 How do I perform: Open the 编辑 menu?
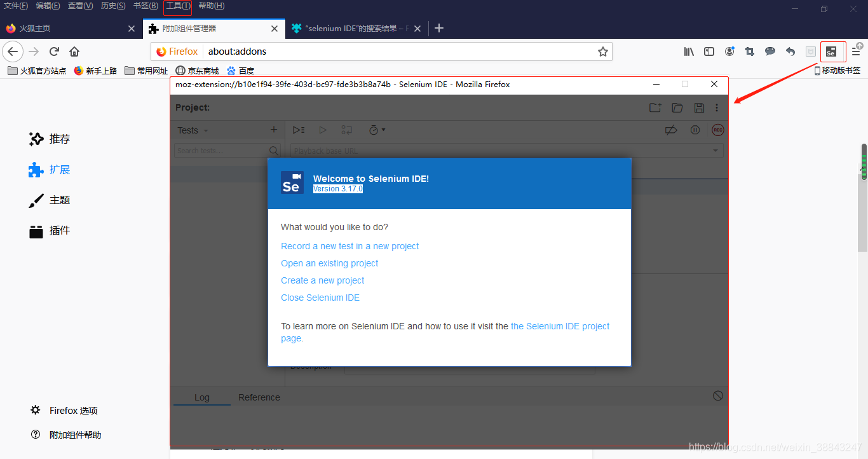(48, 6)
